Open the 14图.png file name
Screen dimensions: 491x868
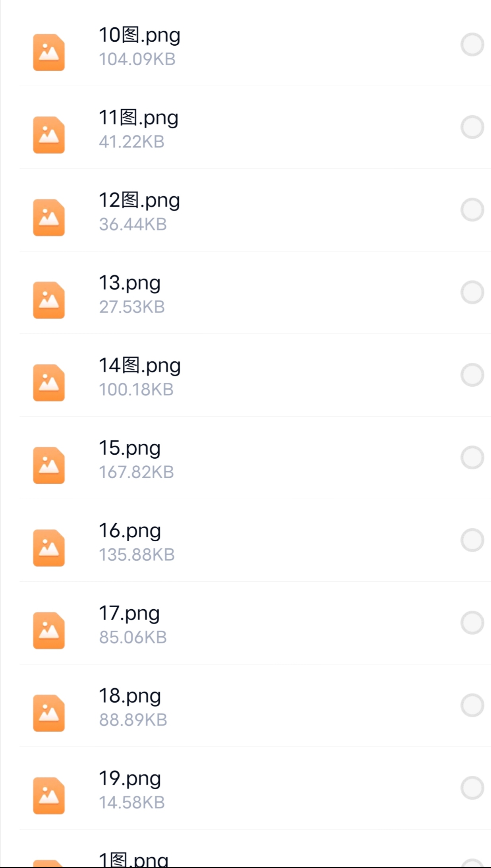[x=139, y=366]
